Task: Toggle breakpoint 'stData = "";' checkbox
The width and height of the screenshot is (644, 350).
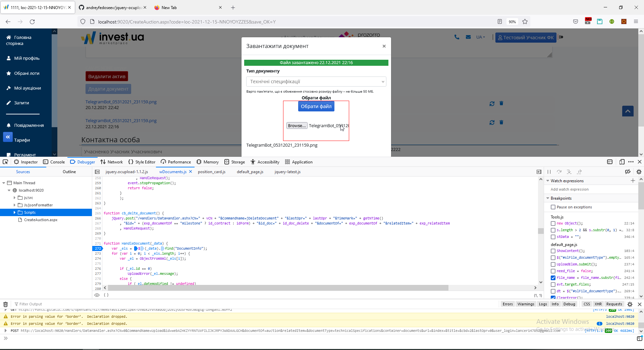Action: coord(553,237)
